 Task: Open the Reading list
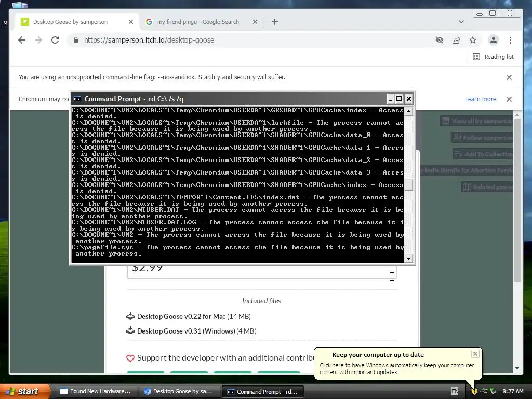click(x=494, y=57)
